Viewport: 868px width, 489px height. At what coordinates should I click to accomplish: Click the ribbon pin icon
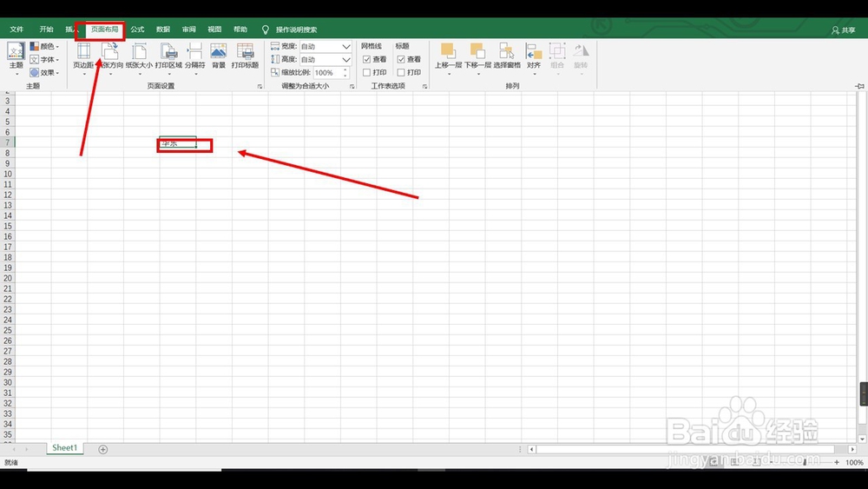pos(859,86)
